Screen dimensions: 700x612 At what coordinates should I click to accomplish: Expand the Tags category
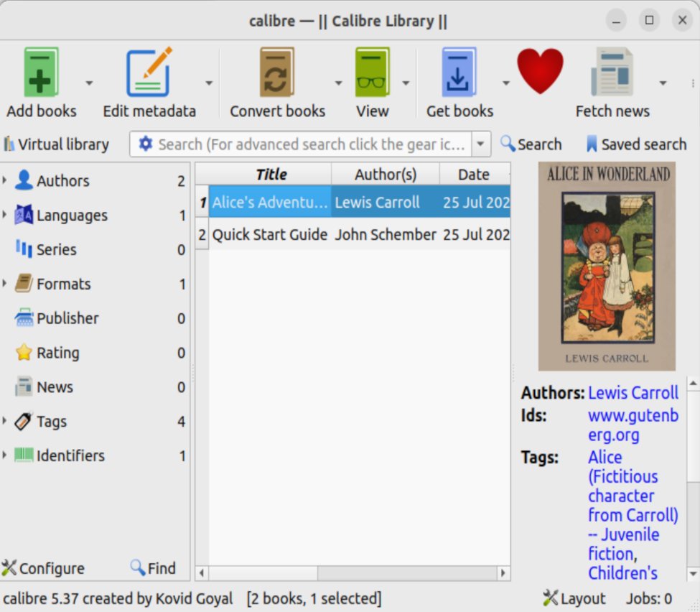point(6,422)
